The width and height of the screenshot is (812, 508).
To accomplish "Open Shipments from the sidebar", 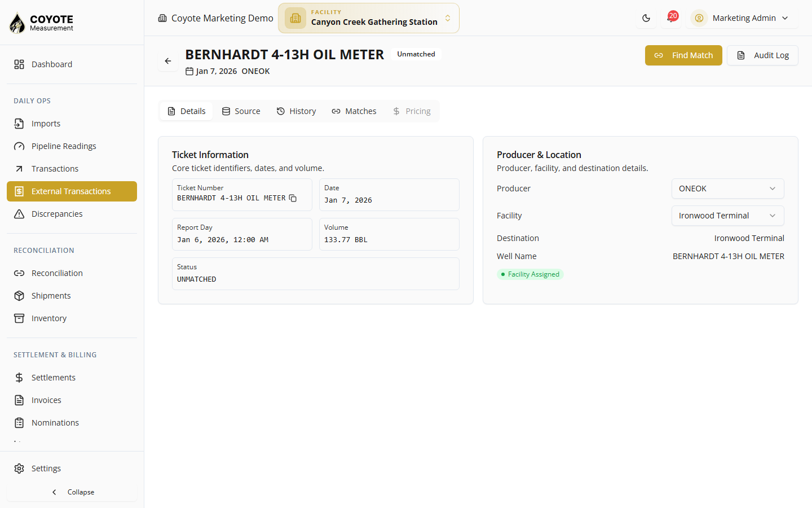I will 72,296.
